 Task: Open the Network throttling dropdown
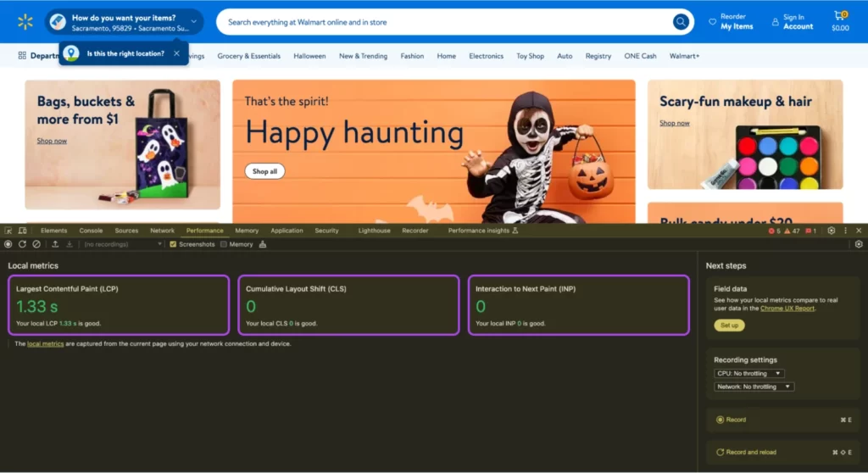[x=754, y=387]
